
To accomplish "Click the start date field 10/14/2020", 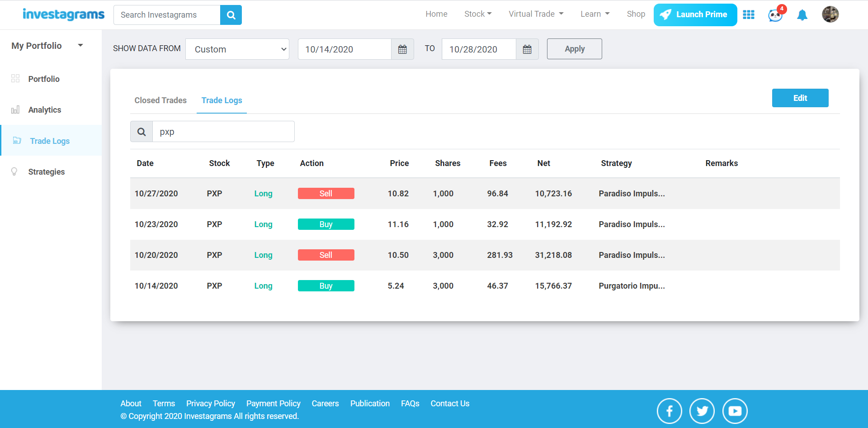I will pos(344,49).
